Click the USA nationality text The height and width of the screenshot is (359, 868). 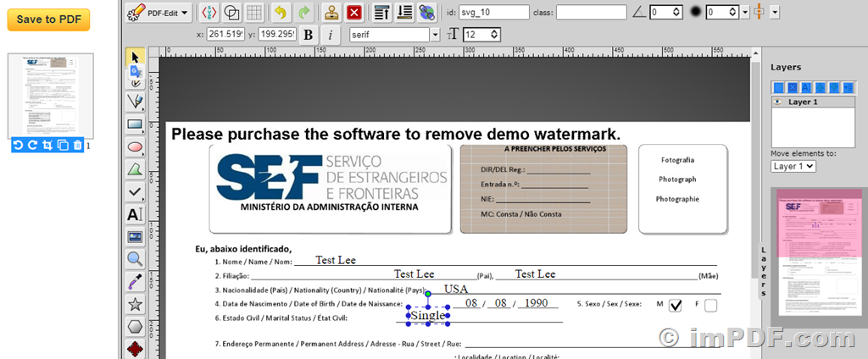[455, 289]
